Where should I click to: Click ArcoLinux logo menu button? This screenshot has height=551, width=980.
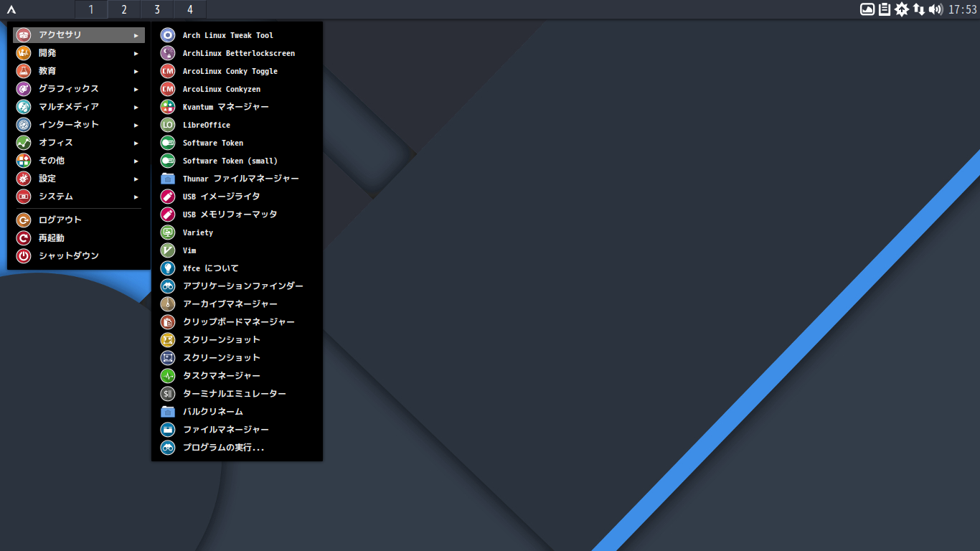coord(11,9)
